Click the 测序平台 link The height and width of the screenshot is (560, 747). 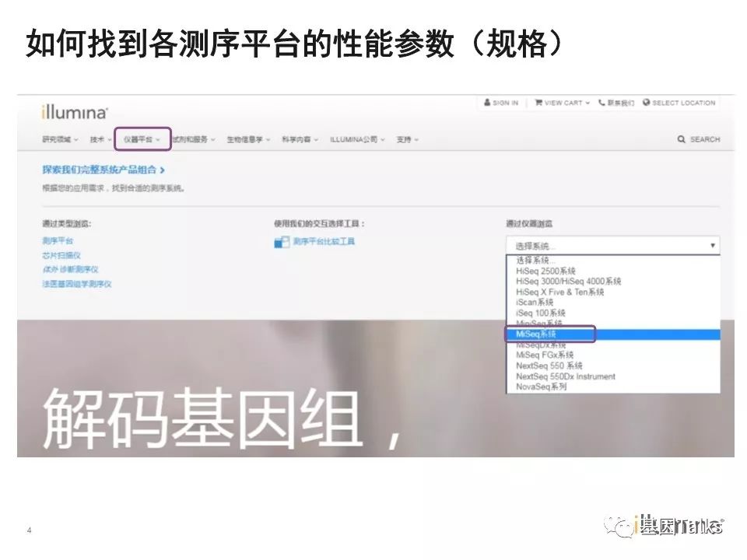point(58,241)
